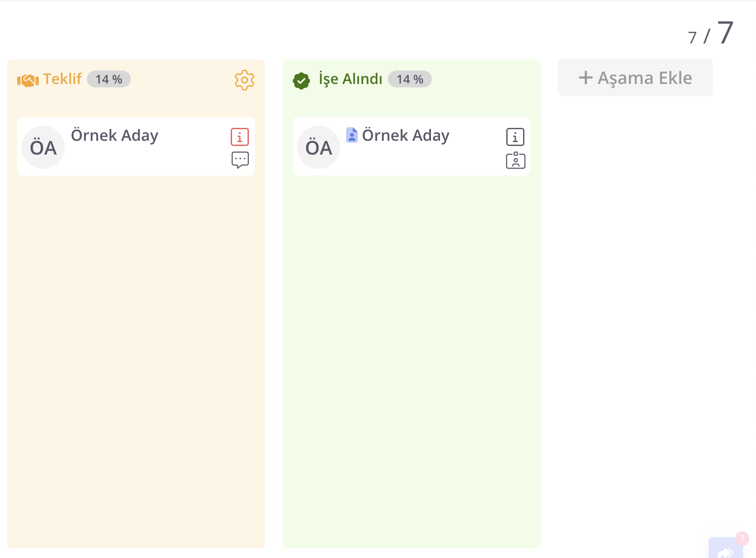The height and width of the screenshot is (558, 756).
Task: Click the 14 % badge beside Teklif
Action: point(109,79)
